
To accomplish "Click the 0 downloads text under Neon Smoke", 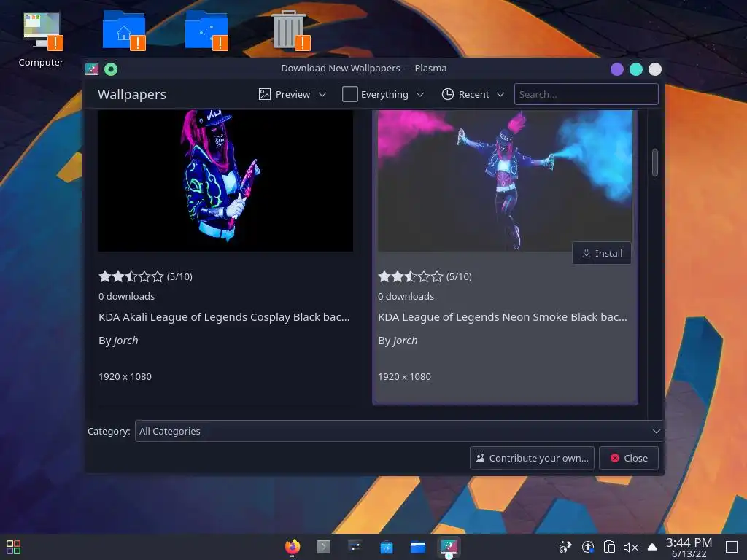I will (406, 296).
